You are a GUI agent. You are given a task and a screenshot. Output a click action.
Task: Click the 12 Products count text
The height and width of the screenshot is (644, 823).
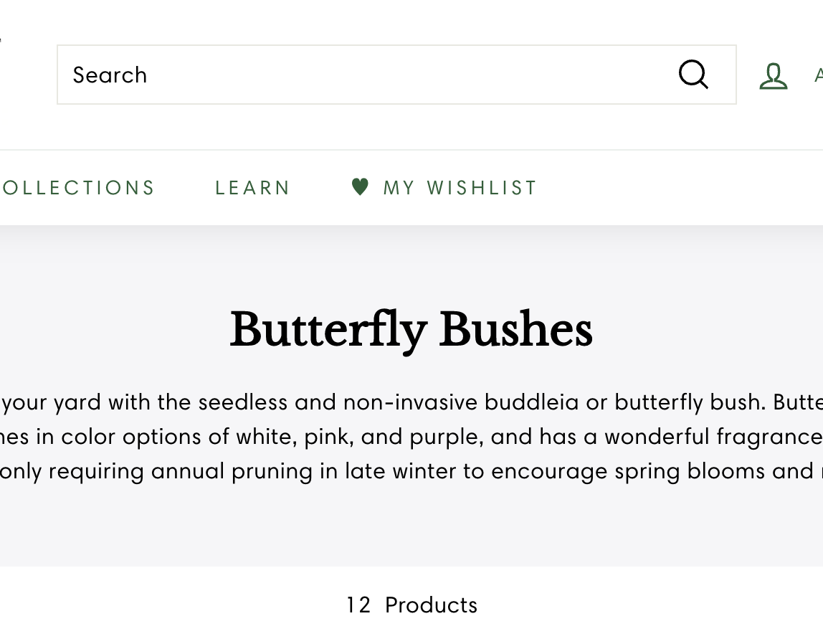coord(411,605)
